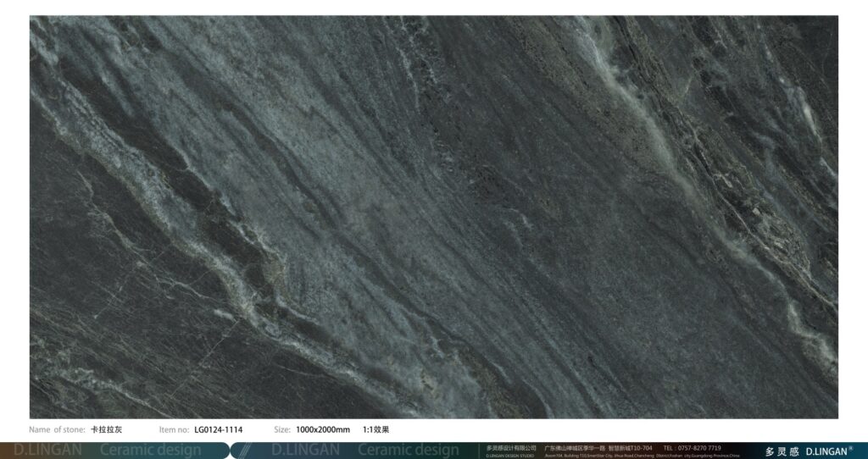Click the 1:1效果 text

pyautogui.click(x=376, y=430)
